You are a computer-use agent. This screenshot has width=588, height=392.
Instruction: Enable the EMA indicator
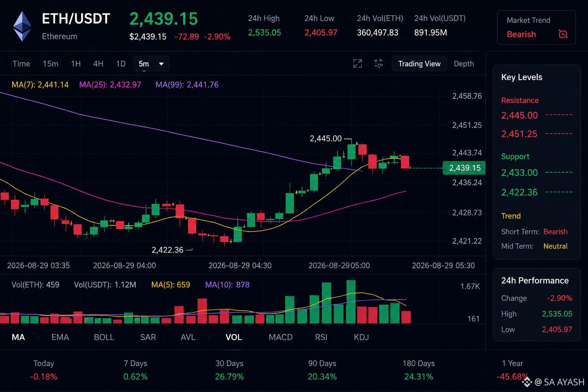60,337
